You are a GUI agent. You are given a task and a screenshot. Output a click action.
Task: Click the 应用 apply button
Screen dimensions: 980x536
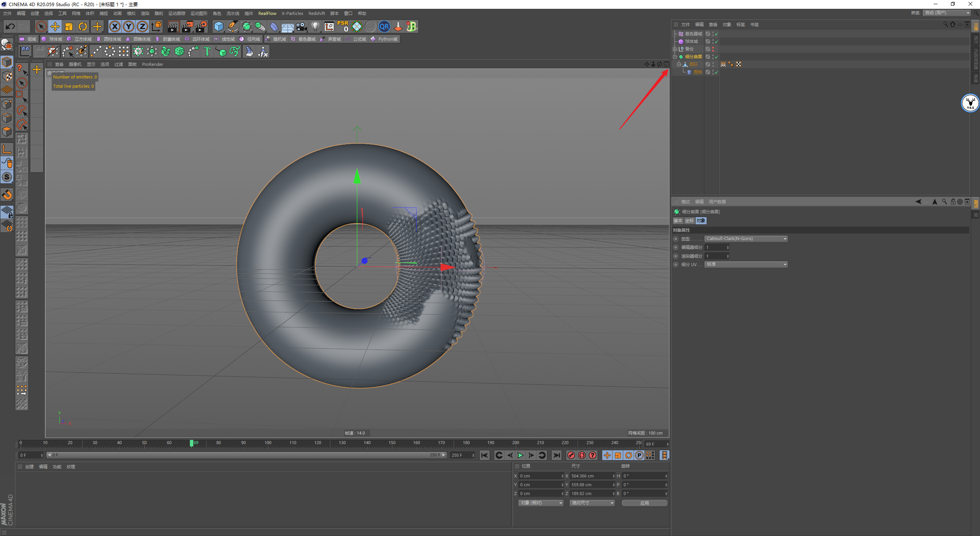(x=644, y=503)
